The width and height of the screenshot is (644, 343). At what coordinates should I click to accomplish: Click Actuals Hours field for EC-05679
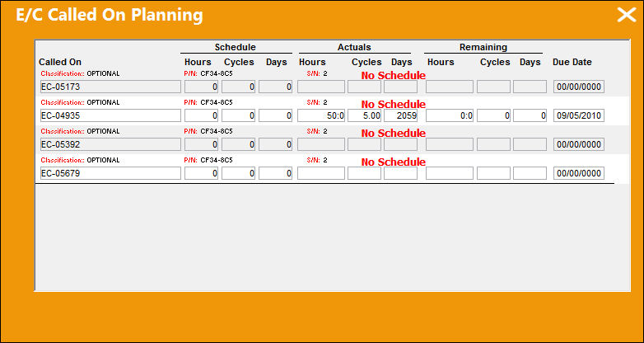pyautogui.click(x=321, y=173)
